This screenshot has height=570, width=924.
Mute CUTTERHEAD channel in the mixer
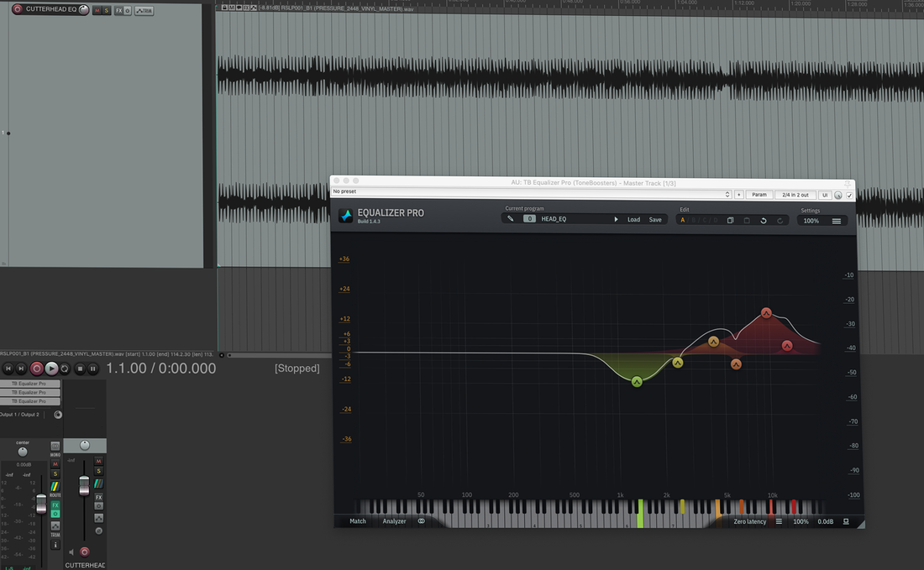(x=98, y=461)
